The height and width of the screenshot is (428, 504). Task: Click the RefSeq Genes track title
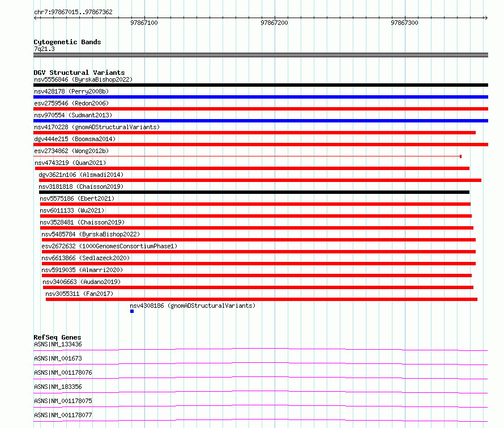57,337
